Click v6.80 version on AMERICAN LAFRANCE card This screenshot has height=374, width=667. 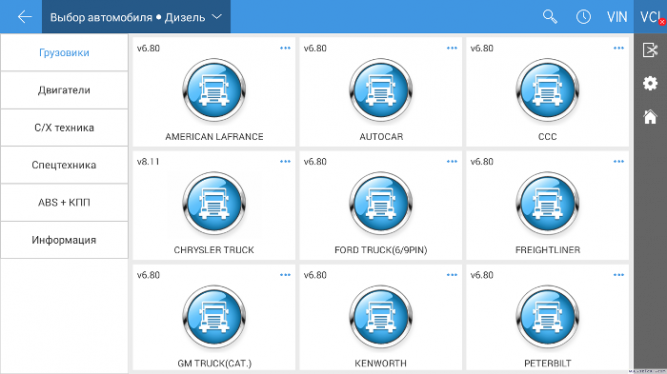tap(148, 48)
